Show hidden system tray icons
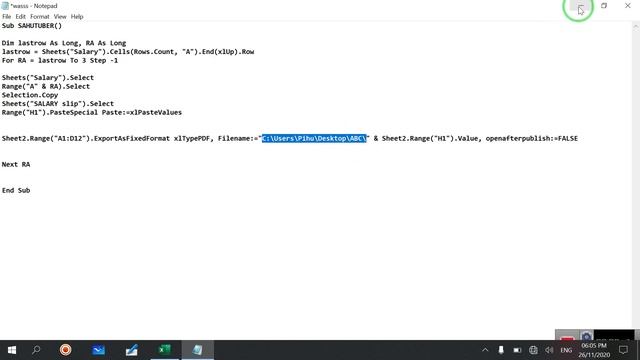Viewport: 640px width, 360px height. point(485,350)
